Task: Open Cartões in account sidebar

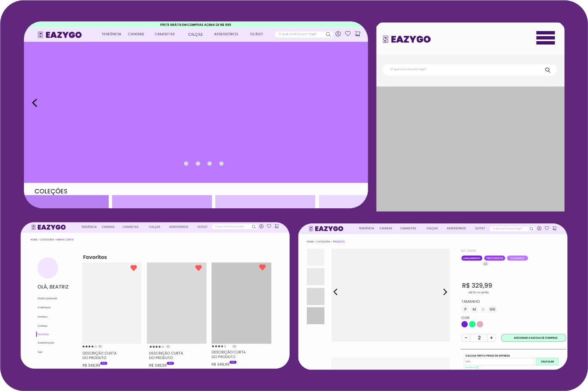Action: [x=42, y=326]
